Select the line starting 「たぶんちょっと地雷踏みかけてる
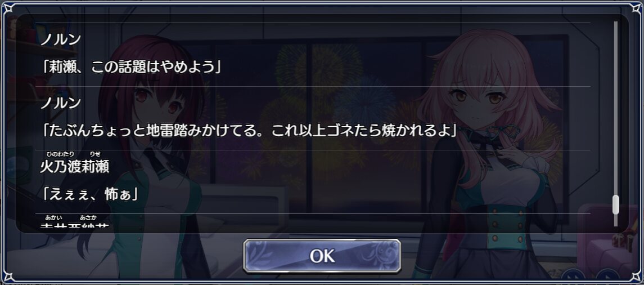The height and width of the screenshot is (285, 644). (249, 131)
